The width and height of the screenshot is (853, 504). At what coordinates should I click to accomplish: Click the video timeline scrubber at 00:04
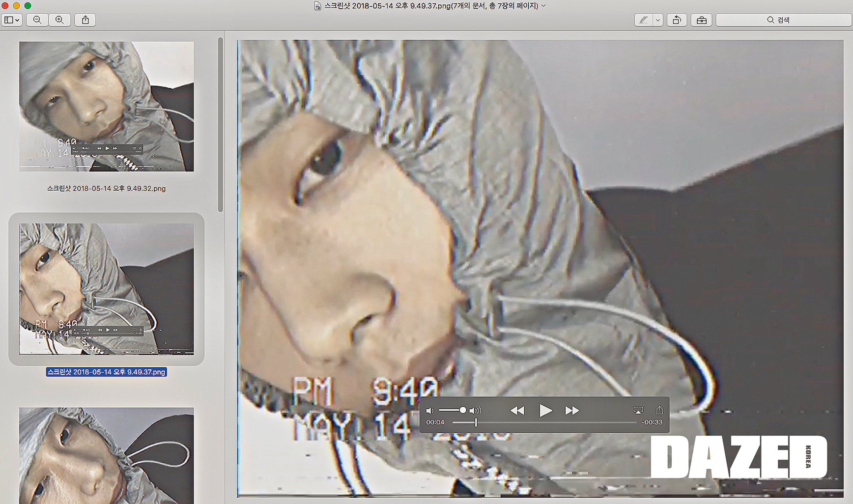tap(476, 422)
